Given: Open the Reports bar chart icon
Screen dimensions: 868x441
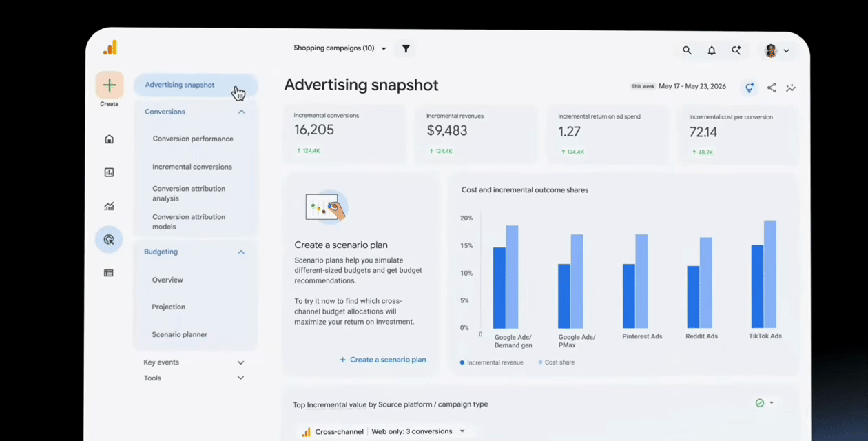Looking at the screenshot, I should tap(109, 172).
